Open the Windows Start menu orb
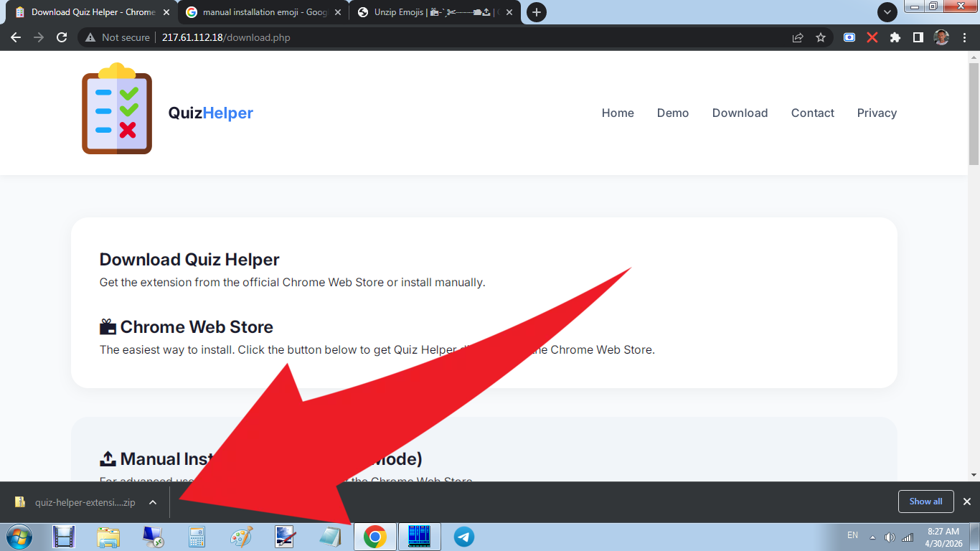 (19, 537)
